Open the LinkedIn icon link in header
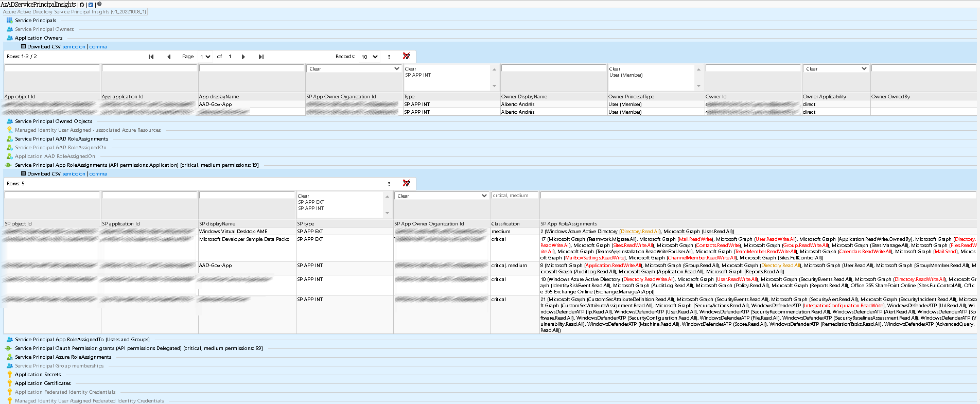This screenshot has height=404, width=980. [x=91, y=5]
